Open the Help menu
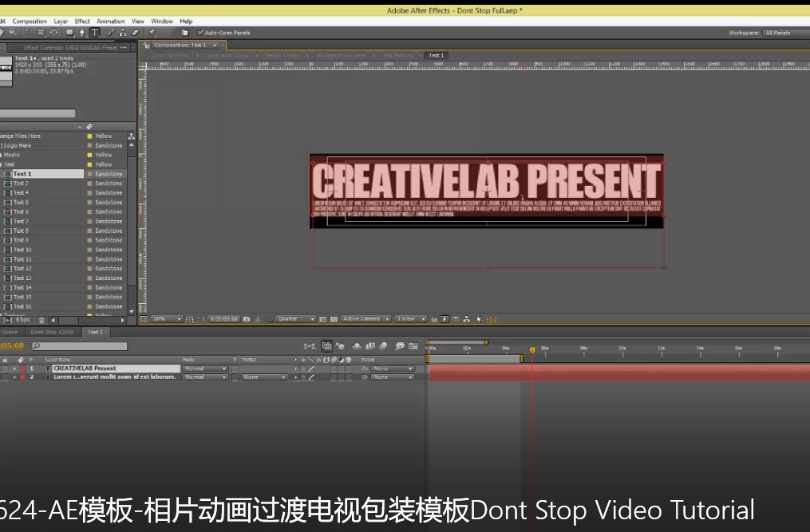Image resolution: width=810 pixels, height=532 pixels. coord(186,22)
